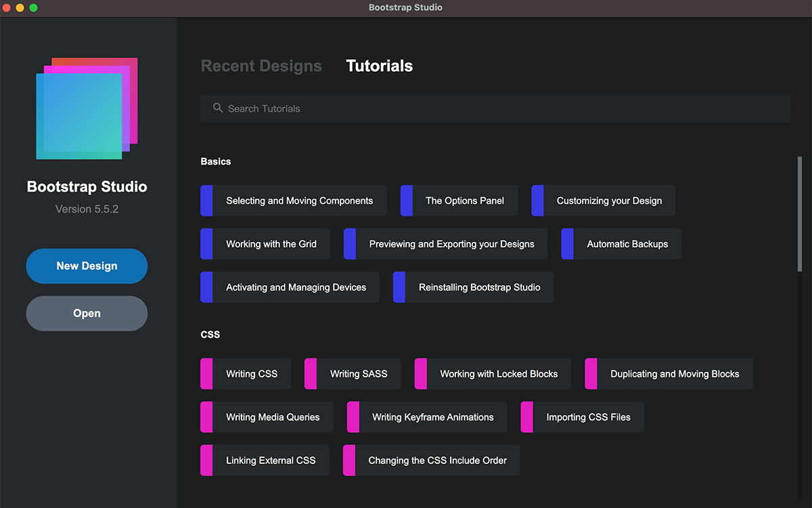Open the Writing CSS tutorial
The width and height of the screenshot is (812, 508).
tap(246, 374)
